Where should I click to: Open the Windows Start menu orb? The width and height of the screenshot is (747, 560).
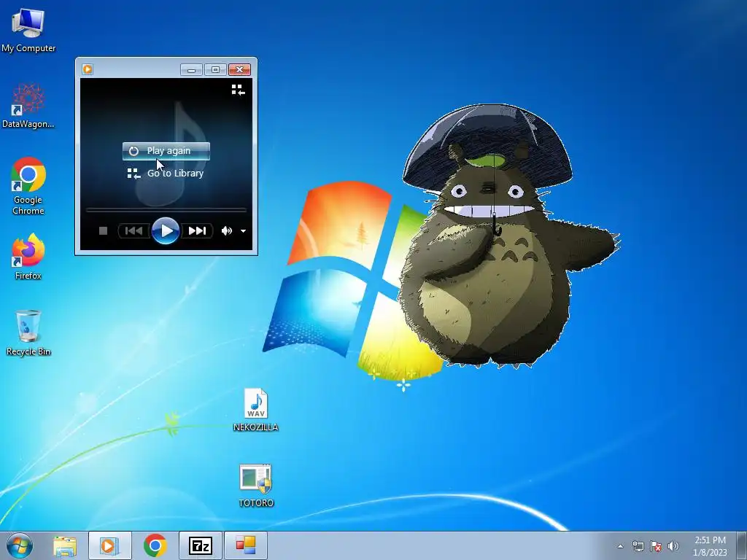pyautogui.click(x=20, y=545)
